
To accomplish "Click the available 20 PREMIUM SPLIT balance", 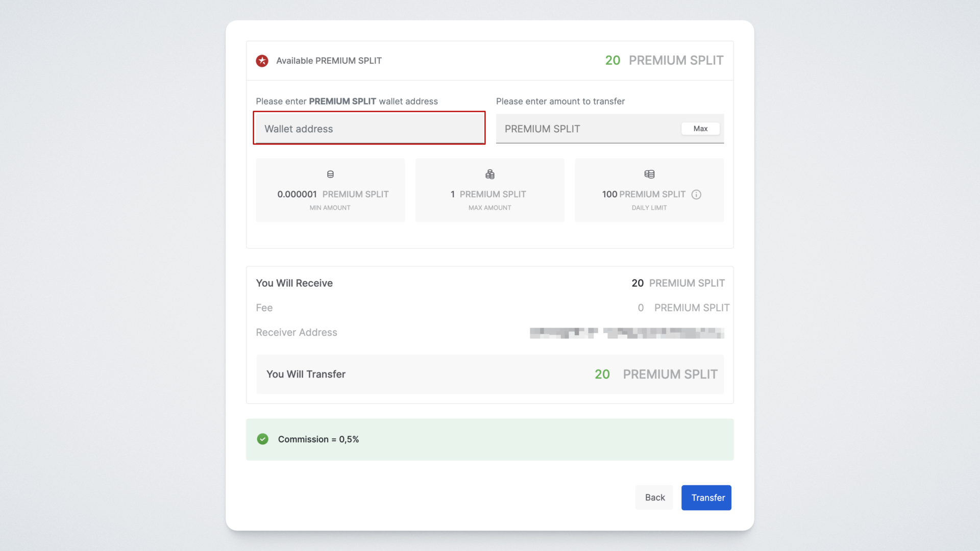I will pyautogui.click(x=664, y=60).
